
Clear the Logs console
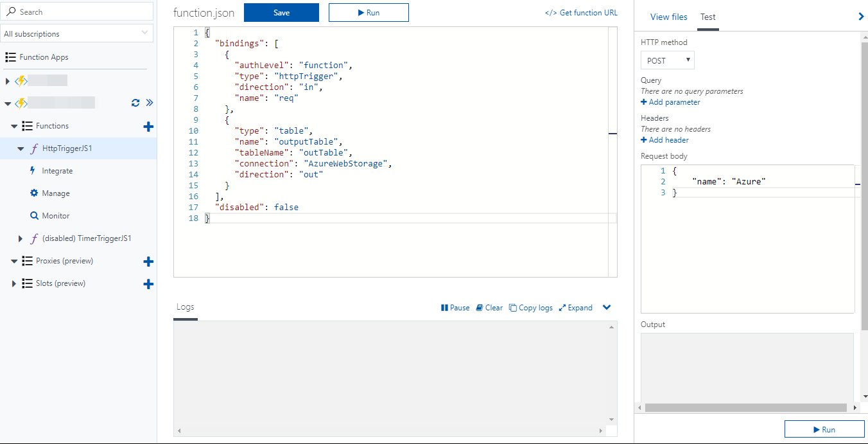(489, 307)
